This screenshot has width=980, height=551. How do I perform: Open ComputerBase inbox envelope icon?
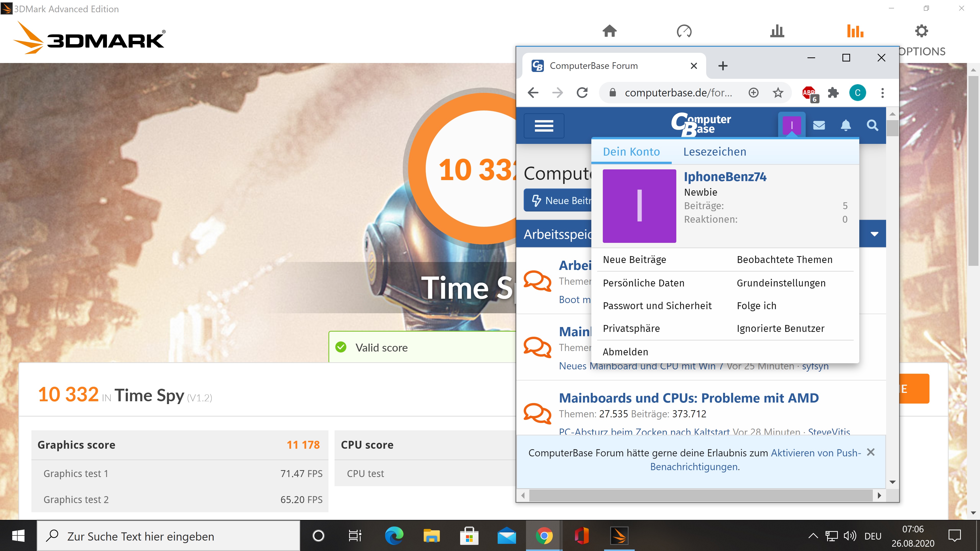(819, 125)
